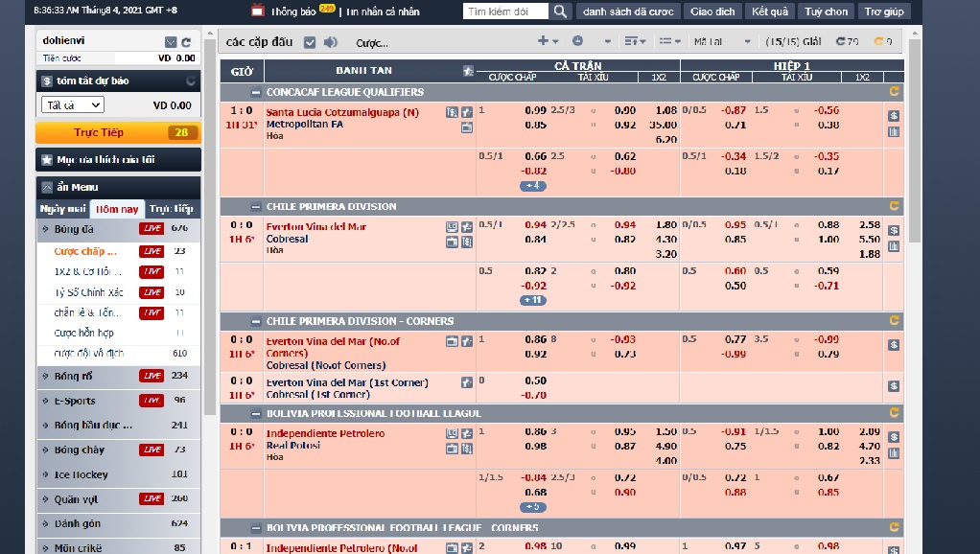
Task: Mute the odds sound speaker icon
Action: click(x=331, y=42)
